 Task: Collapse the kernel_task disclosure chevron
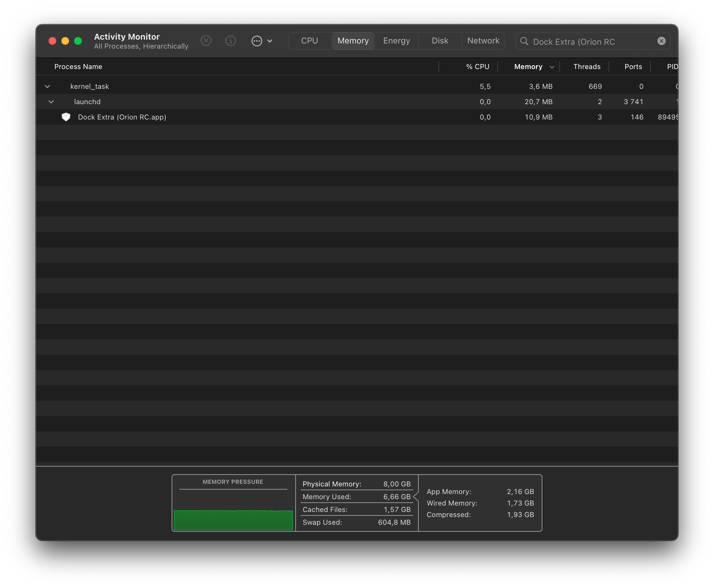pos(47,86)
